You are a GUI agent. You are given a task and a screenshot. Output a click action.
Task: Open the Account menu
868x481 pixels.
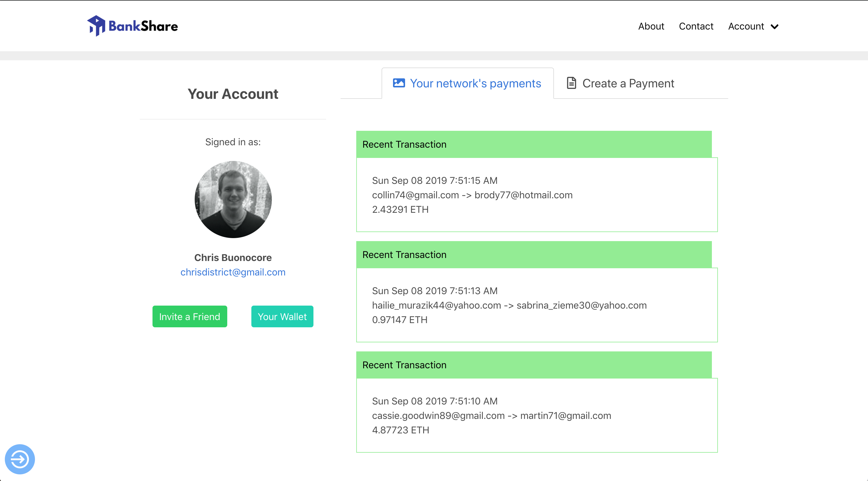pyautogui.click(x=746, y=26)
